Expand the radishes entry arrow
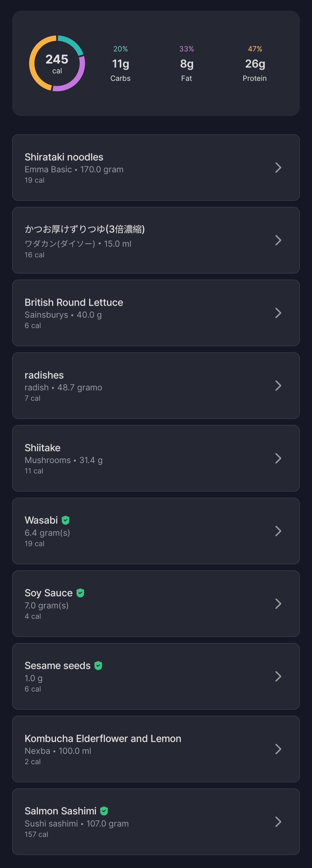312x868 pixels. click(x=278, y=385)
